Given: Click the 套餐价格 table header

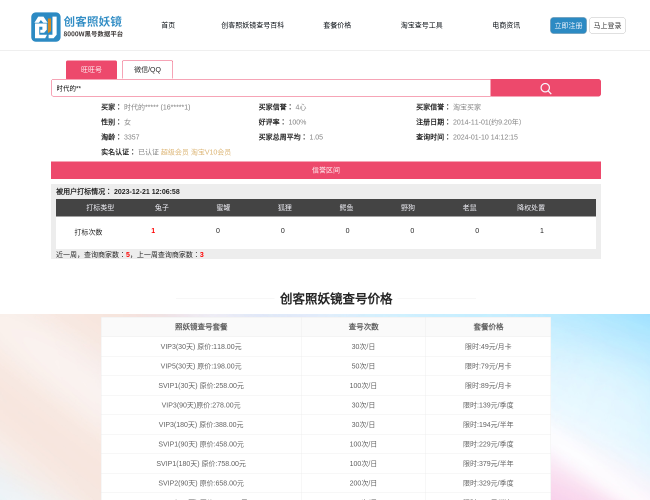Looking at the screenshot, I should pyautogui.click(x=488, y=327).
